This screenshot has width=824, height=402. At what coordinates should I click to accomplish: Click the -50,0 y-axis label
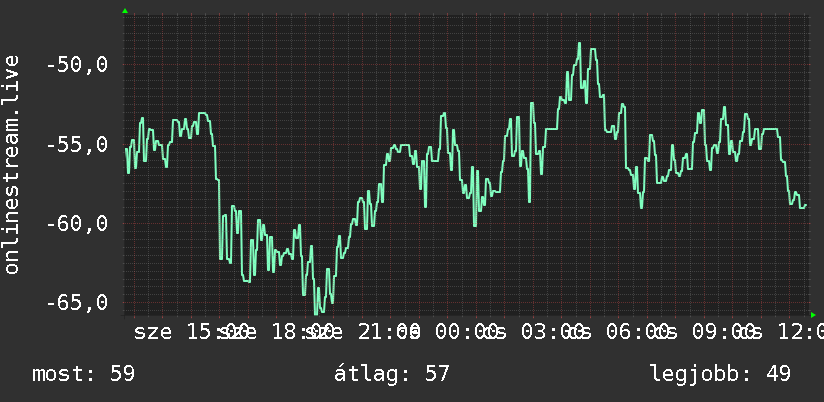pyautogui.click(x=77, y=65)
